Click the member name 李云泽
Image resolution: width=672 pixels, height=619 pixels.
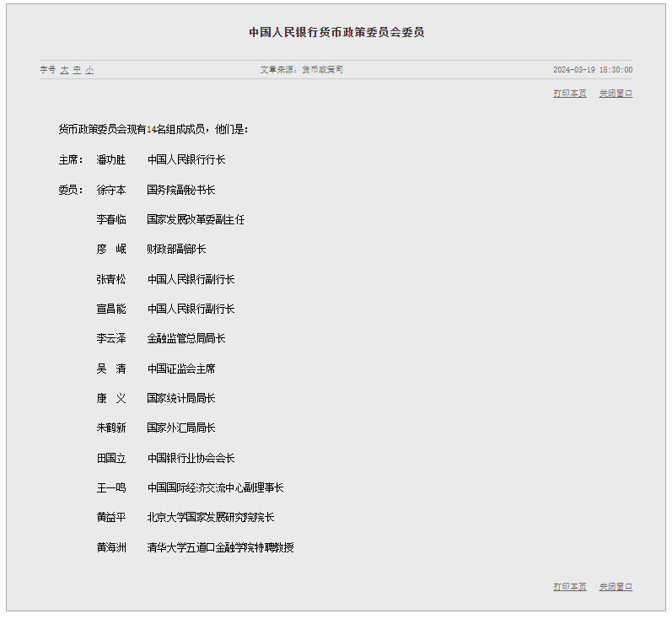point(111,339)
